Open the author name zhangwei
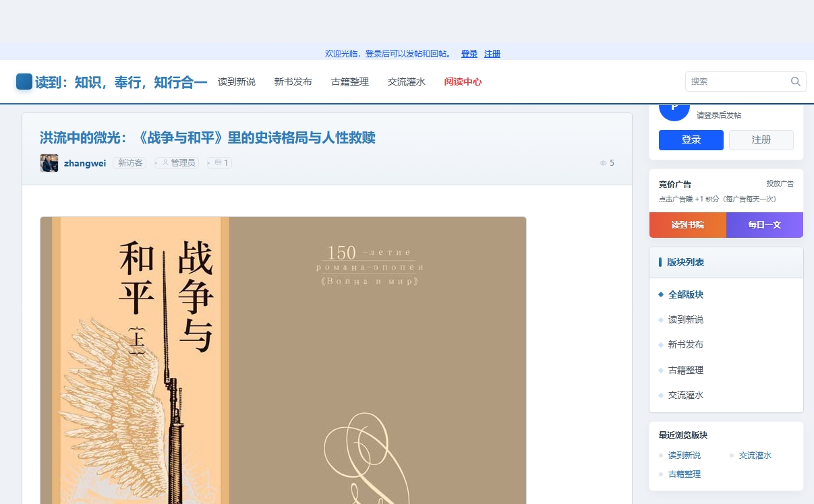814x504 pixels. [x=85, y=163]
